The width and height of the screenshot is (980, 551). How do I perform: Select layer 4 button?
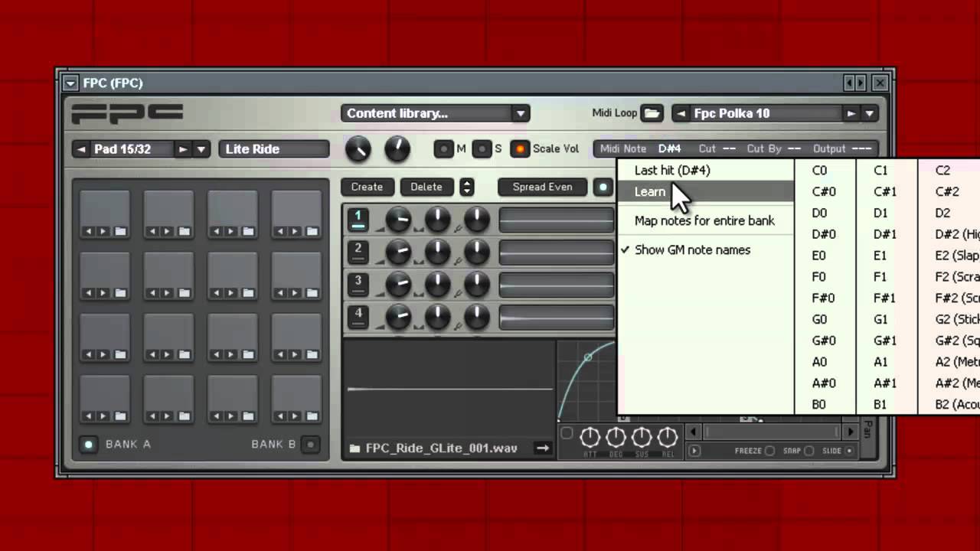(358, 317)
